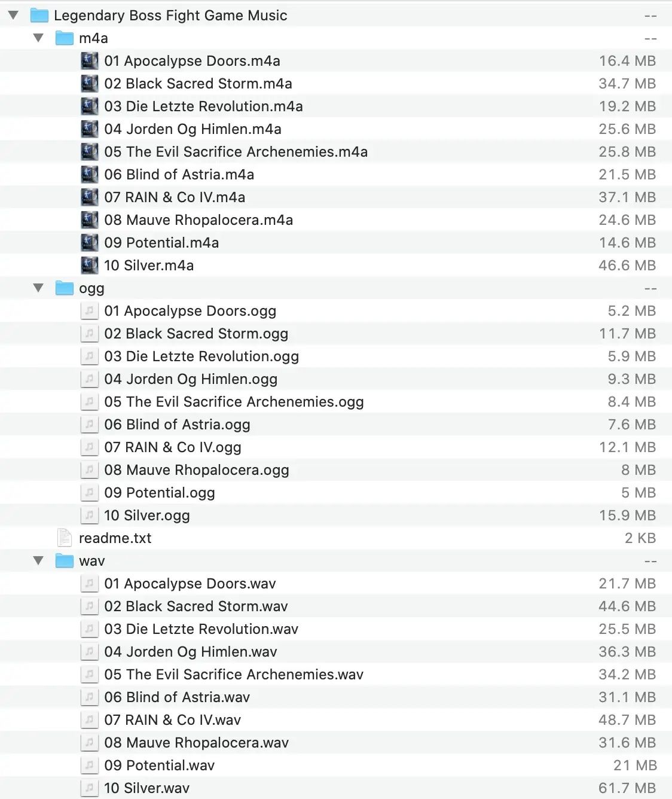Select 05 The Evil Sacrifice Archenemies.m4a
Viewport: 672px width, 799px height.
236,152
